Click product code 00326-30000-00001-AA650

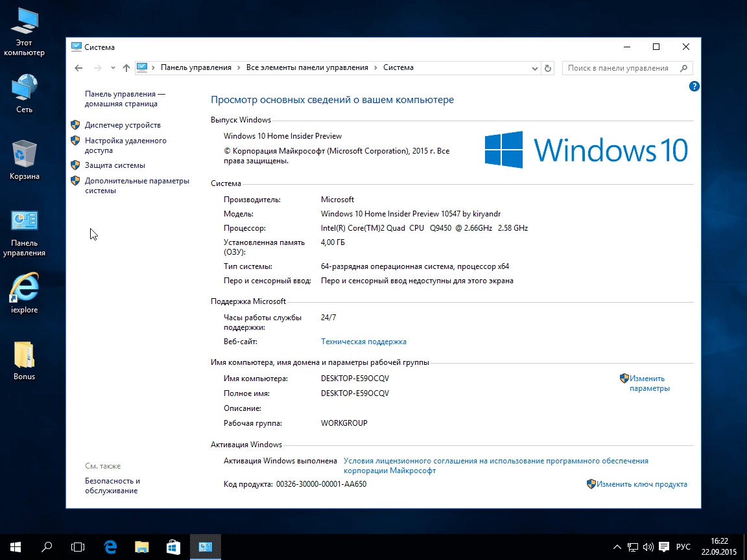click(321, 484)
